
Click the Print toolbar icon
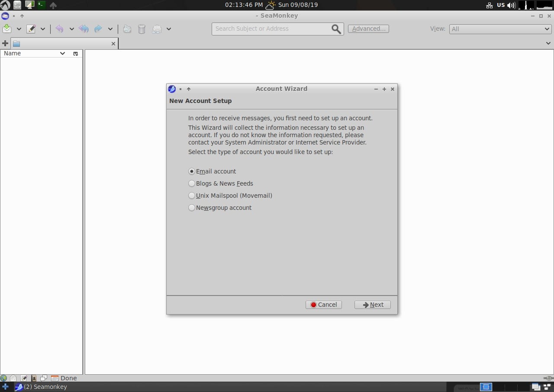click(x=157, y=29)
